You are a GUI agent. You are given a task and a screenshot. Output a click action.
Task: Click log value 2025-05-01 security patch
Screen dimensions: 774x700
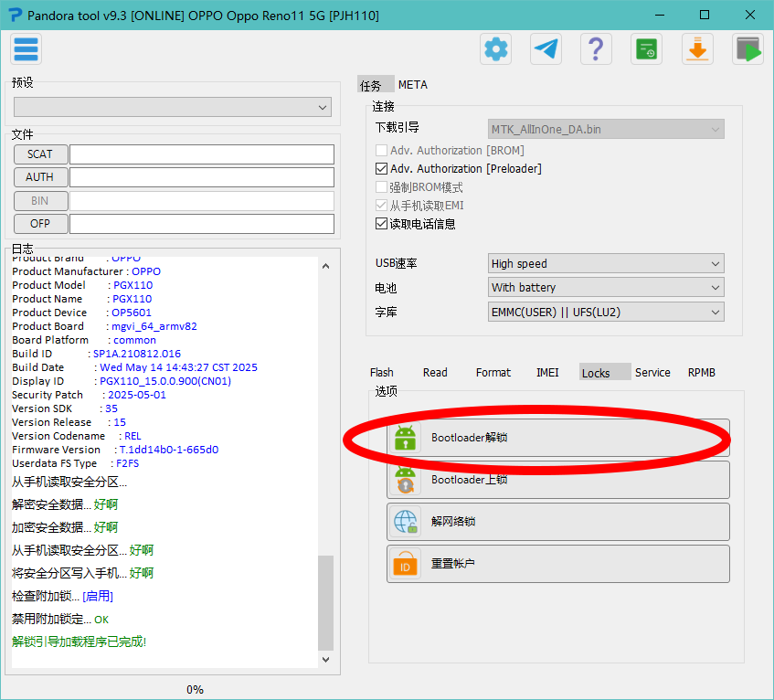pyautogui.click(x=137, y=395)
